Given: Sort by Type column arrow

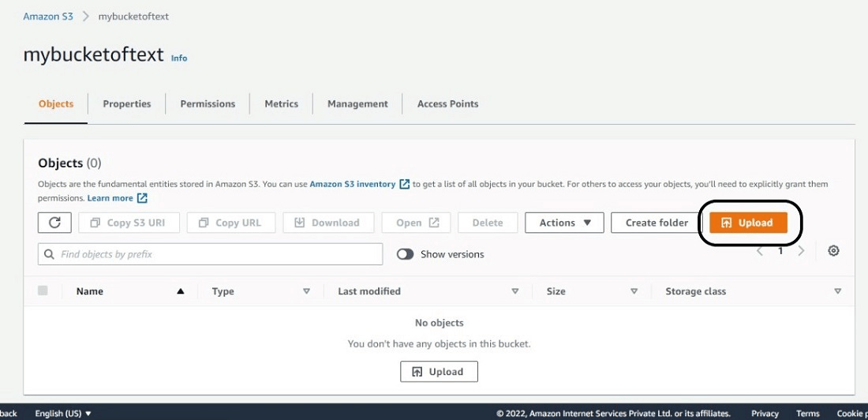Looking at the screenshot, I should [x=306, y=291].
